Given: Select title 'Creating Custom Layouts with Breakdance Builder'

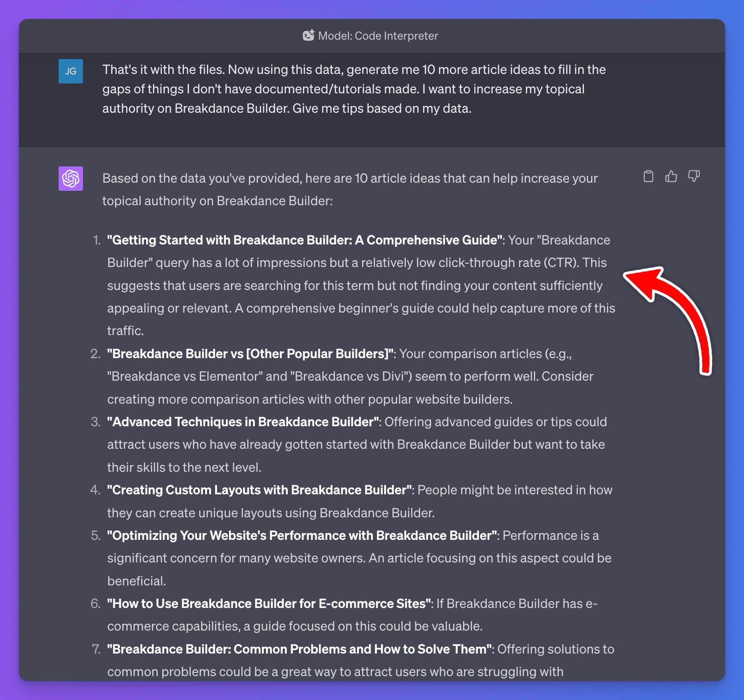Looking at the screenshot, I should (260, 490).
